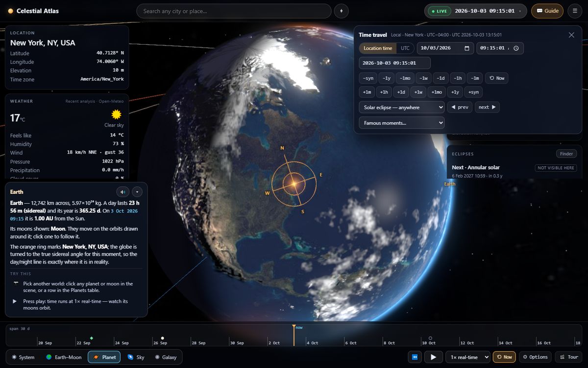
Task: Jump forward one synodic month (+syn)
Action: pyautogui.click(x=473, y=92)
